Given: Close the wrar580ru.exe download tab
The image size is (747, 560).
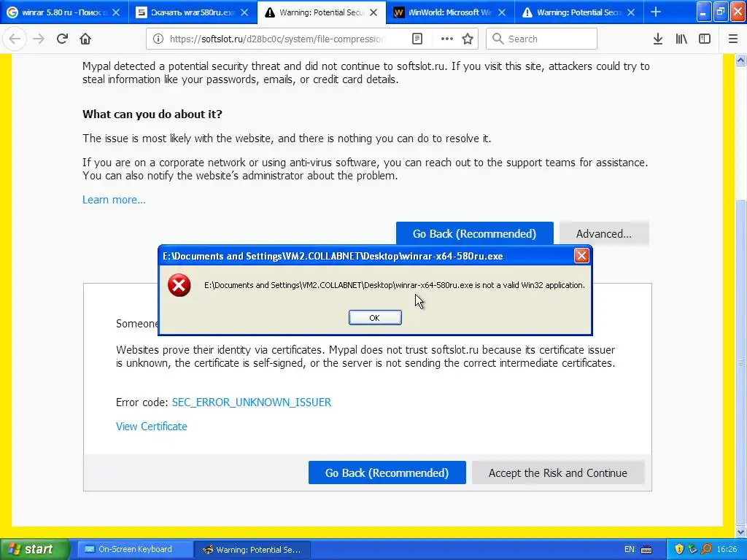Looking at the screenshot, I should pyautogui.click(x=244, y=13).
